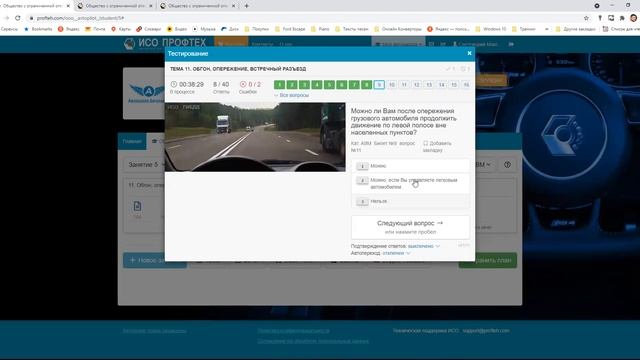Jump to question 15 box
Viewport: 640px width, 360px height.
coord(454,84)
